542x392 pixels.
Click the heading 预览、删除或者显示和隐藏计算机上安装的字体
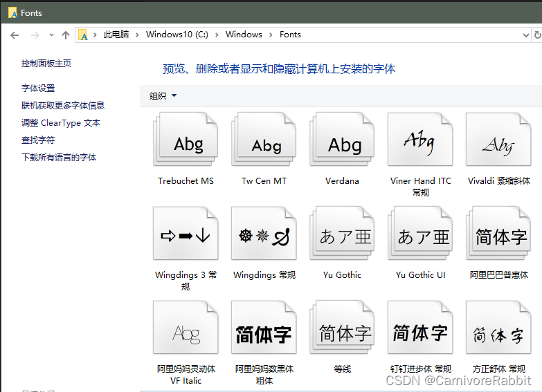tap(278, 69)
